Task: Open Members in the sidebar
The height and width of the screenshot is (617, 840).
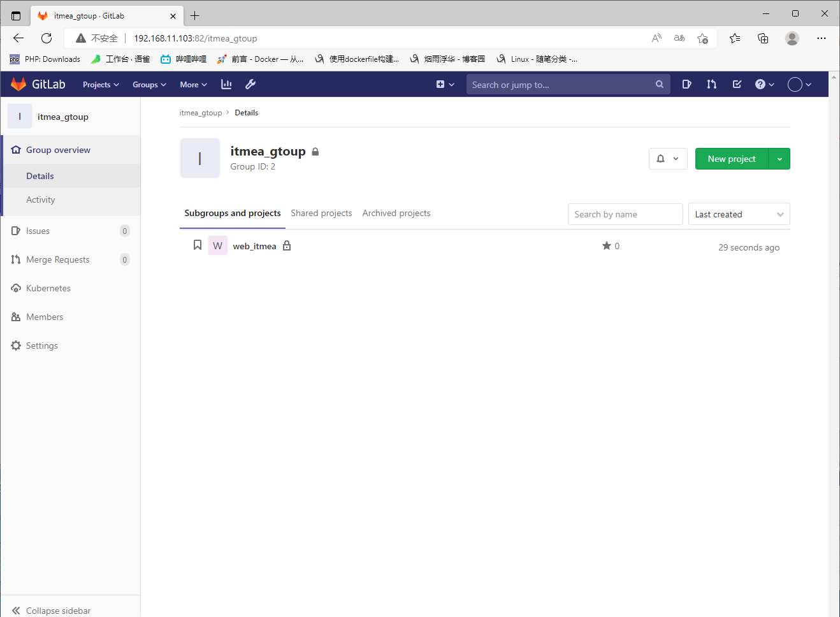Action: pos(45,317)
